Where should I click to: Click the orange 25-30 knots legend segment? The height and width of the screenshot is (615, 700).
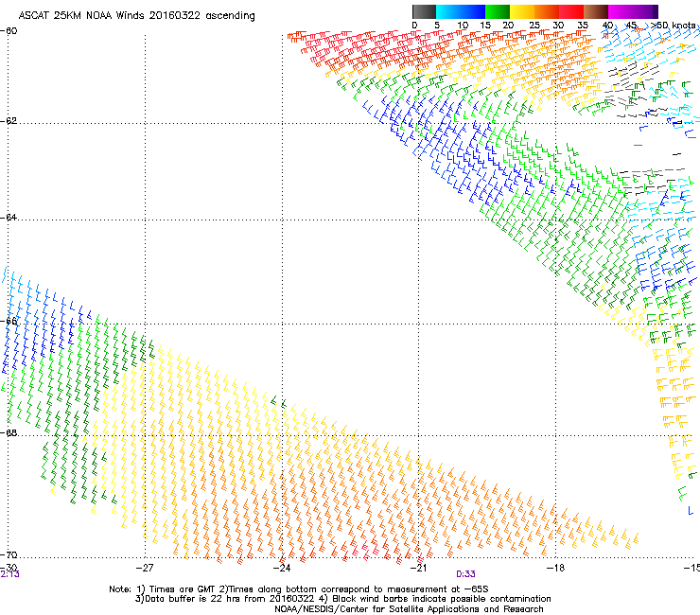point(547,11)
